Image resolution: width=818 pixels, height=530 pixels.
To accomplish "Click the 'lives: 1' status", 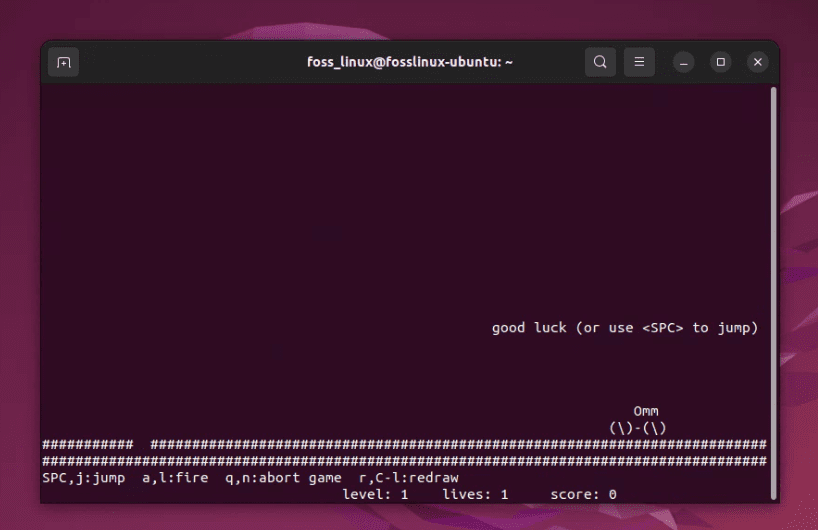I will point(475,495).
